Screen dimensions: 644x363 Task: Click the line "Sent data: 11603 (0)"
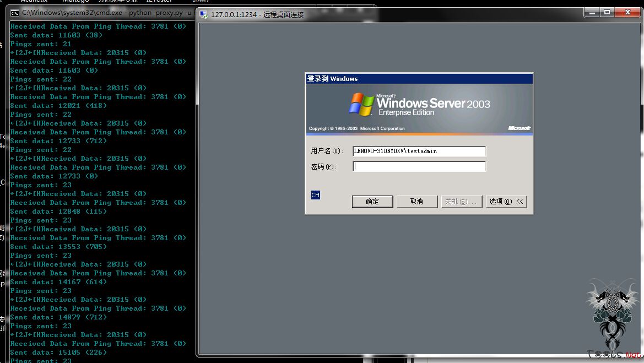click(54, 70)
